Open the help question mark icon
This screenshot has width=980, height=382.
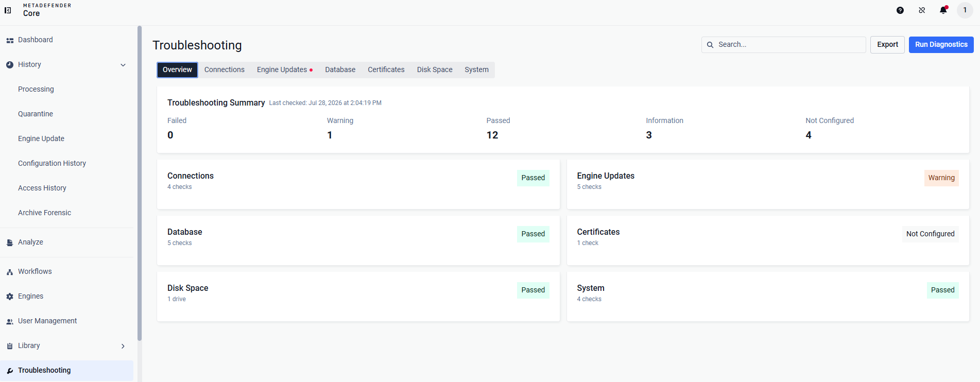(900, 10)
